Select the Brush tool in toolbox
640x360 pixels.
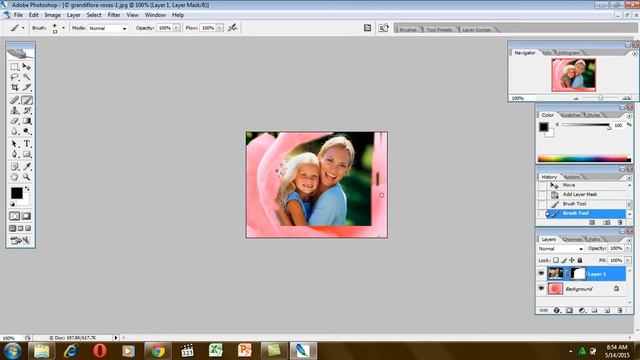pos(27,100)
